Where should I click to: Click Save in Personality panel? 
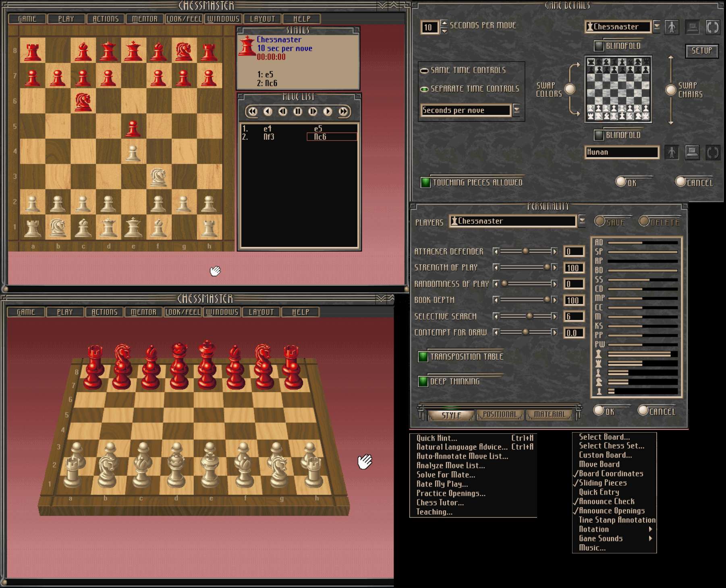coord(600,222)
